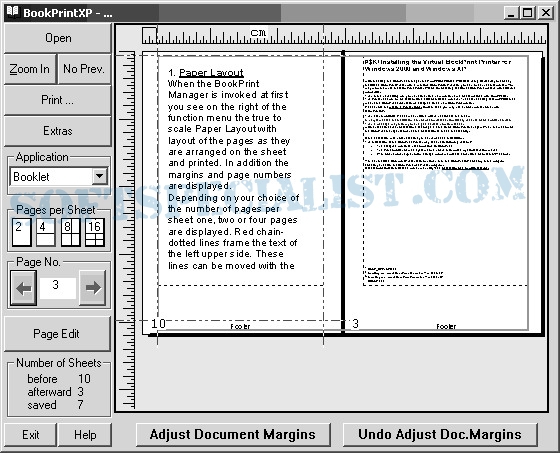Select the 2 pages per sheet icon

tap(21, 232)
